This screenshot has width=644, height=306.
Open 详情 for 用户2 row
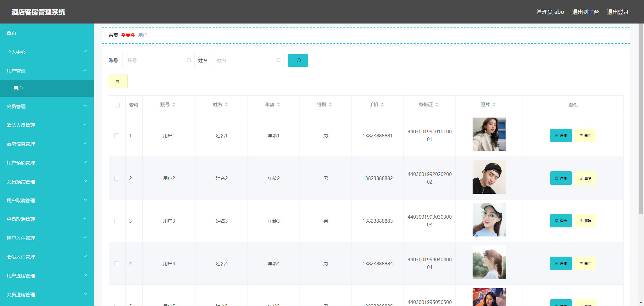click(561, 178)
